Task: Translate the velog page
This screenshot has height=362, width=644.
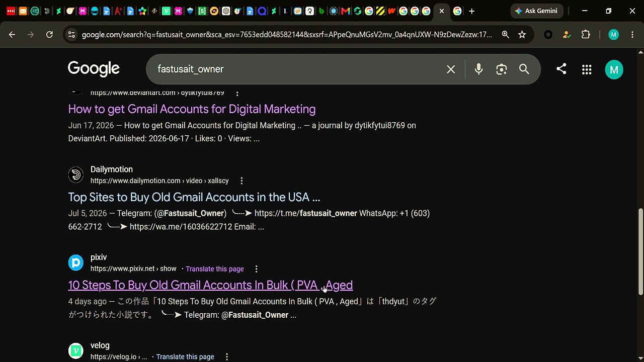Action: (x=185, y=357)
